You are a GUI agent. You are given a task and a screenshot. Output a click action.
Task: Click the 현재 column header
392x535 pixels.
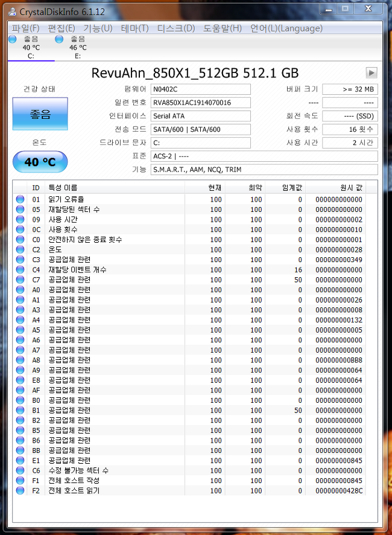205,188
